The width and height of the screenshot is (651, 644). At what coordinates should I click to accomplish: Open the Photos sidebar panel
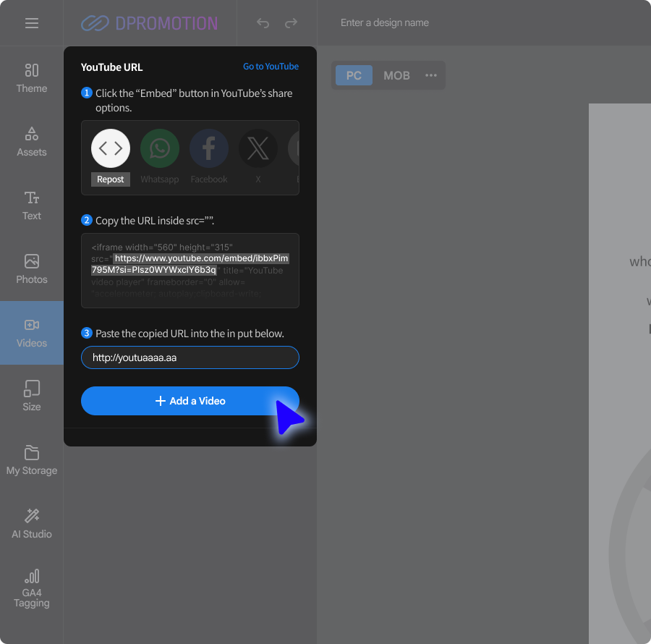[x=32, y=269]
